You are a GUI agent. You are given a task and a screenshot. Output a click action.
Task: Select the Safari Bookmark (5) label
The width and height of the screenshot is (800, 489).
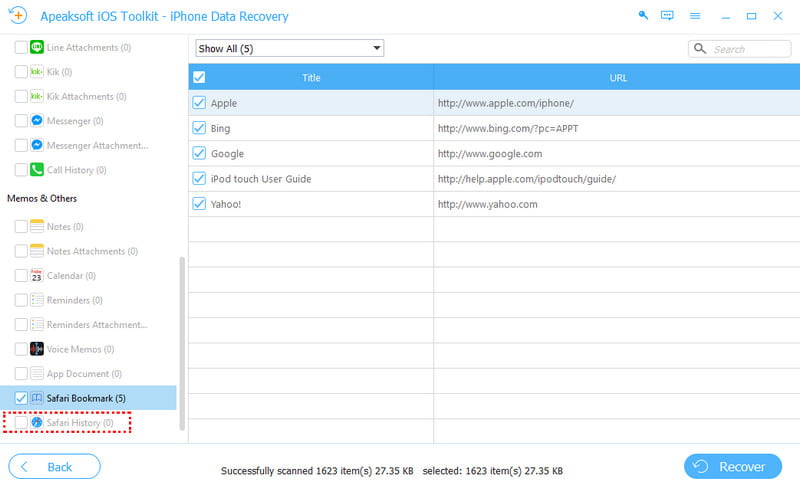[x=86, y=398]
